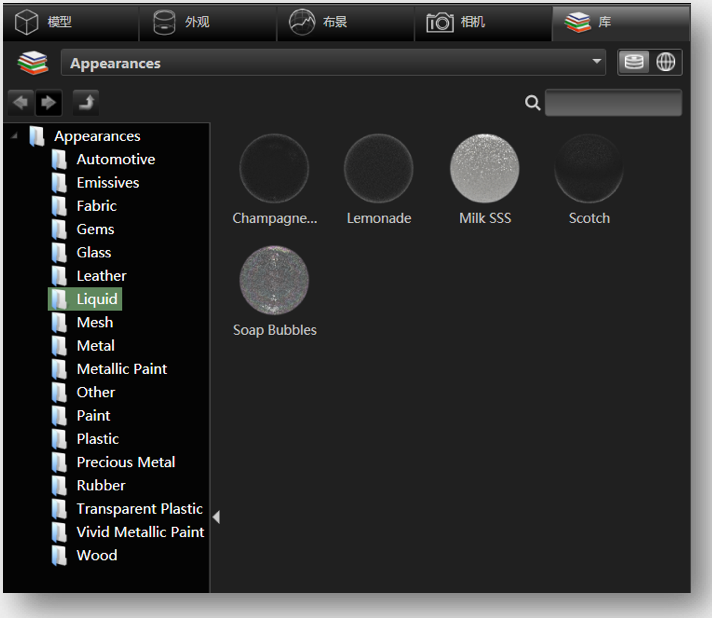Open the Gems folder
The image size is (712, 618).
click(x=95, y=229)
